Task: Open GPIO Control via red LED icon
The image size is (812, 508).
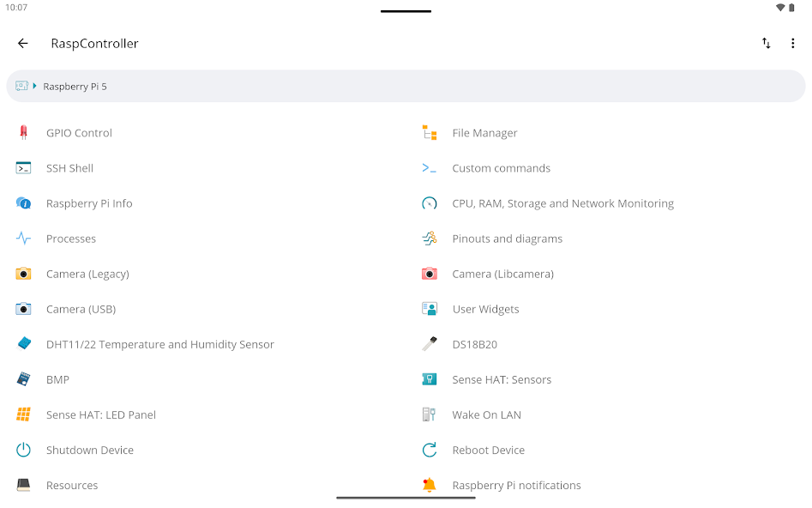Action: (23, 133)
